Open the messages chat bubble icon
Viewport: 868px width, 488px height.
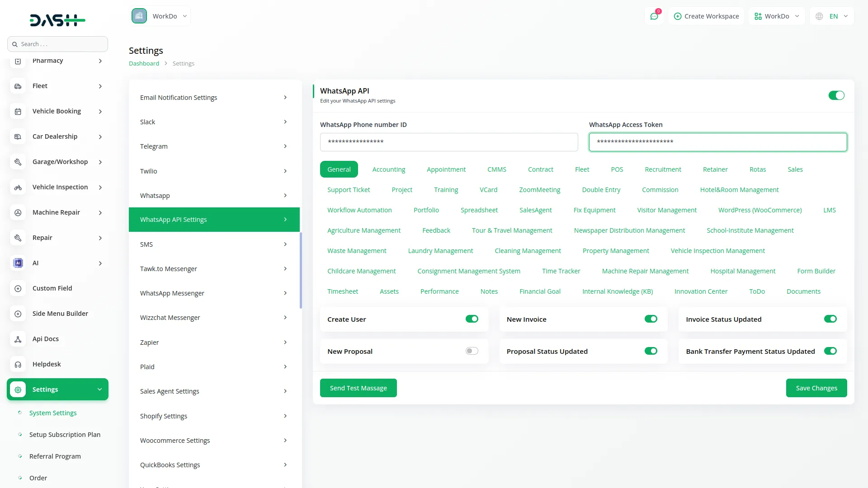point(654,16)
